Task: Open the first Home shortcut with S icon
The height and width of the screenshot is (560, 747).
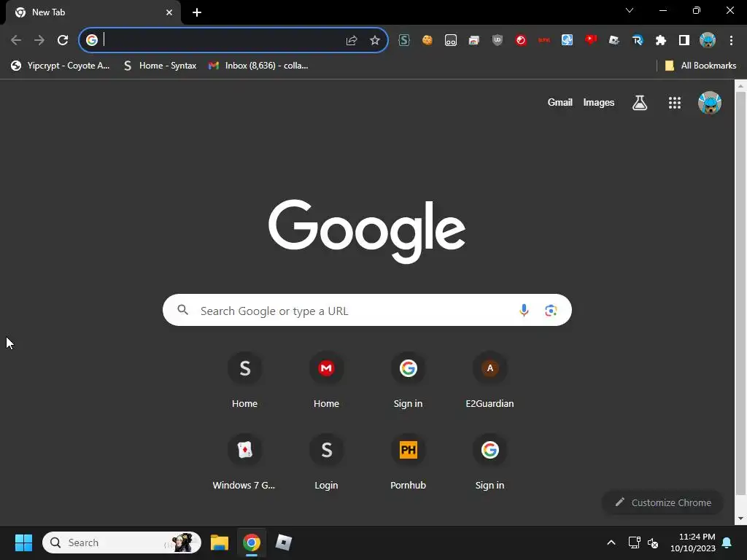Action: [245, 380]
